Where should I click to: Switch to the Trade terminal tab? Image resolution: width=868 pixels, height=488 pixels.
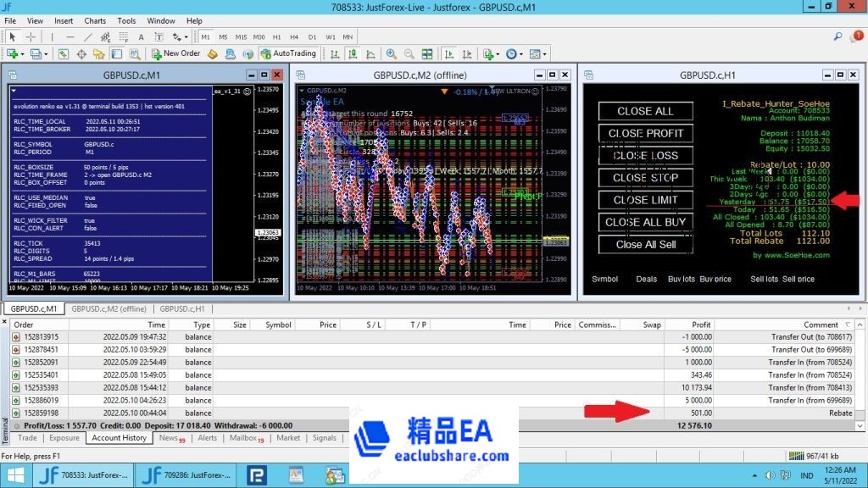click(x=27, y=438)
